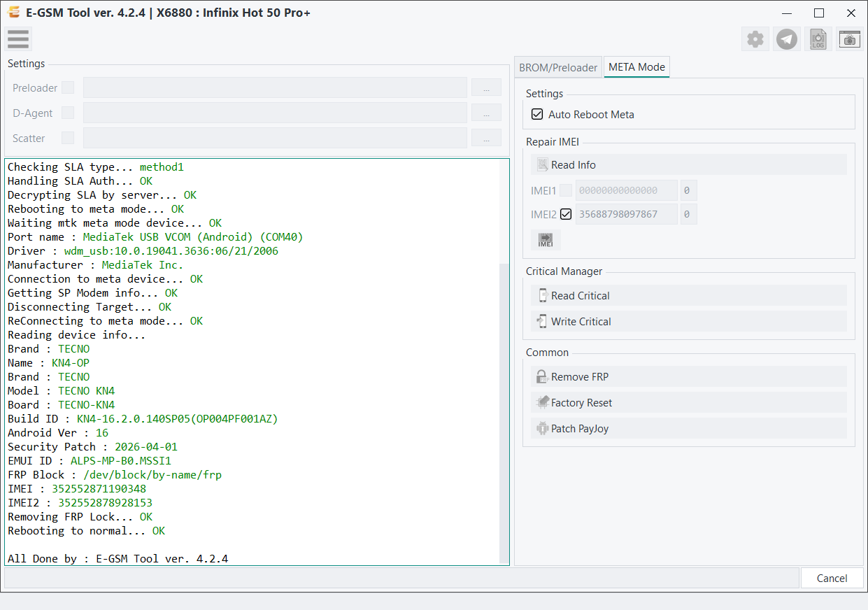The width and height of the screenshot is (868, 610).
Task: Click Write Critical button
Action: pos(689,322)
